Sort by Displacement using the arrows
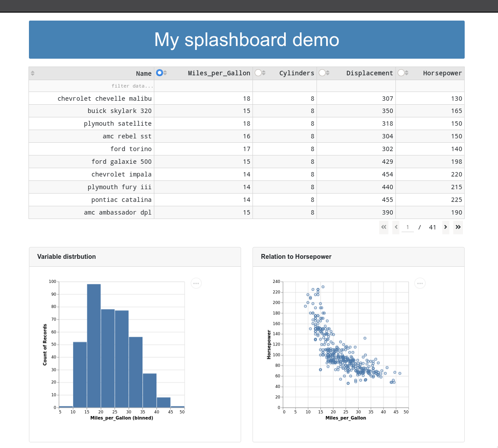 [x=327, y=73]
